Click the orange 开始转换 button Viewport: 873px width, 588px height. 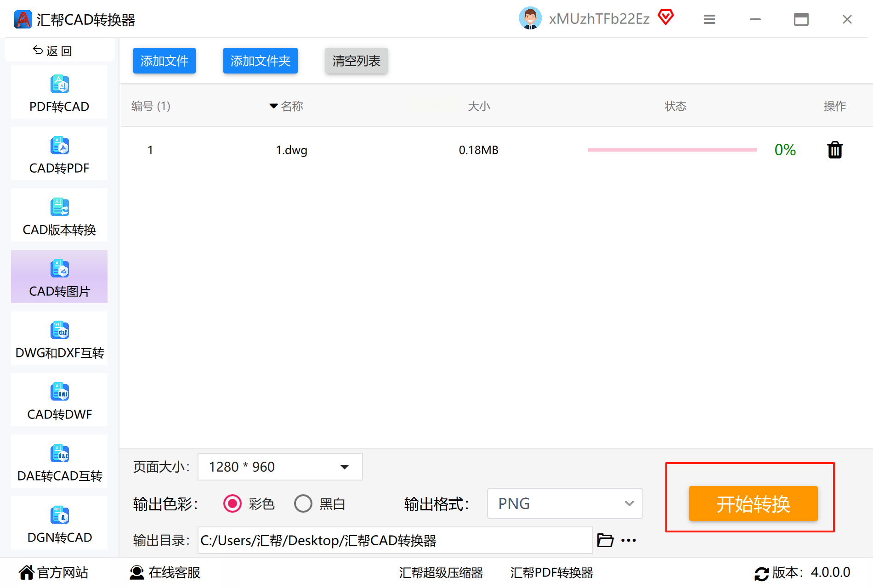click(753, 503)
